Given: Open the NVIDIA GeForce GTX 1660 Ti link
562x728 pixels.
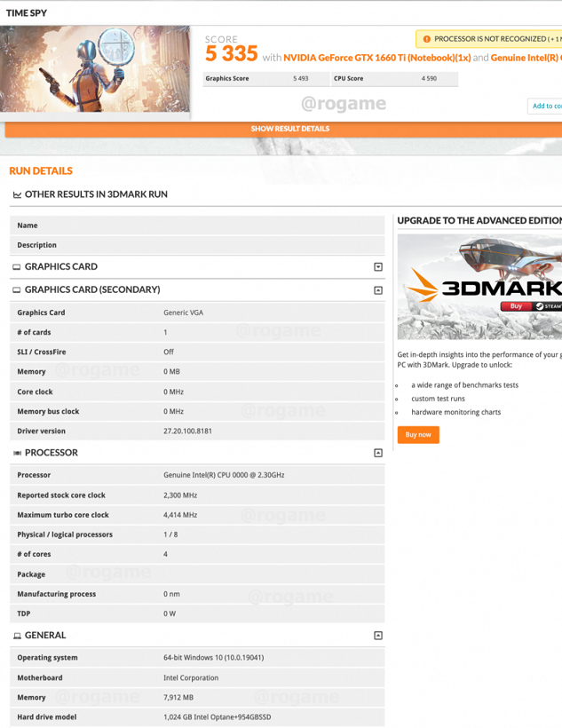Looking at the screenshot, I should point(376,58).
